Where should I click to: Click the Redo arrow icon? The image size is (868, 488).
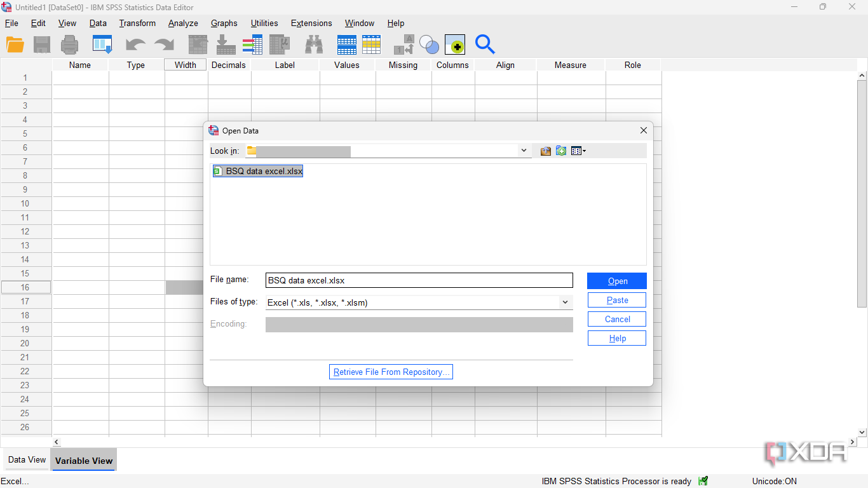click(164, 44)
